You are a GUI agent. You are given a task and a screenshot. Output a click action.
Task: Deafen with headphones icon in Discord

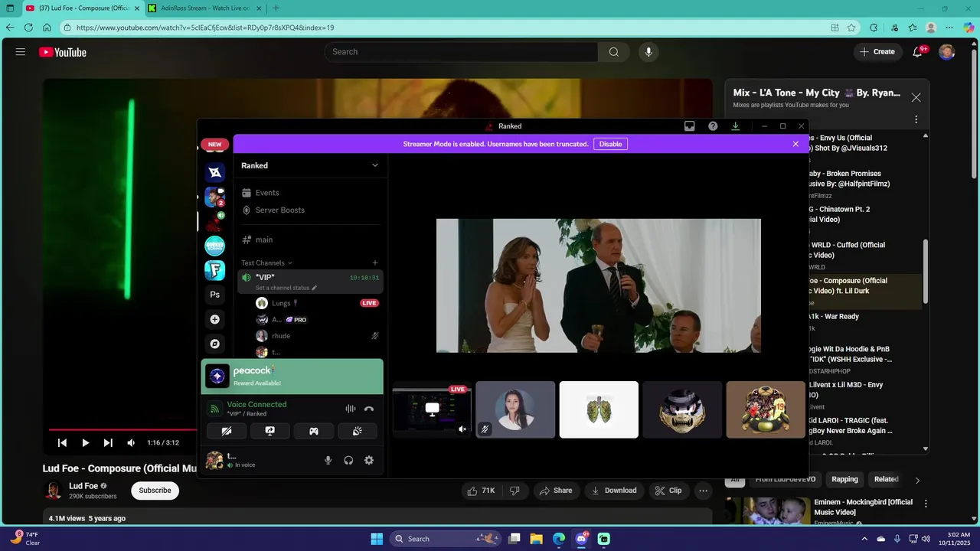pyautogui.click(x=348, y=460)
